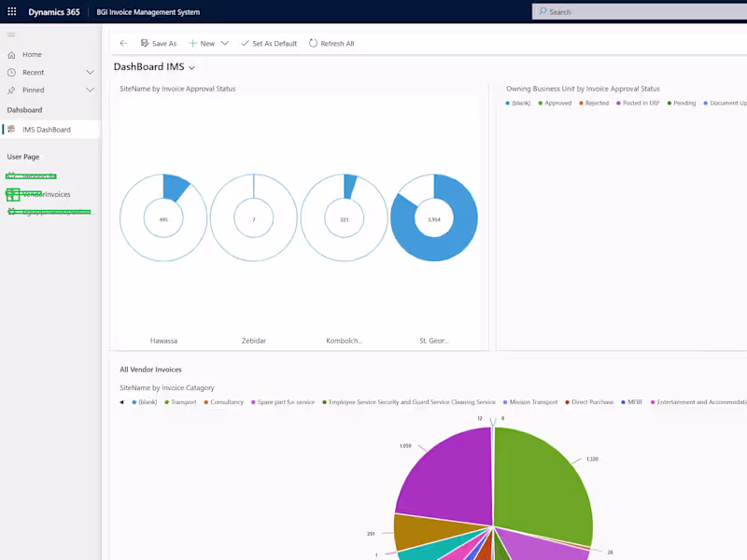Image resolution: width=747 pixels, height=560 pixels.
Task: Expand the Recent section
Action: coord(90,72)
